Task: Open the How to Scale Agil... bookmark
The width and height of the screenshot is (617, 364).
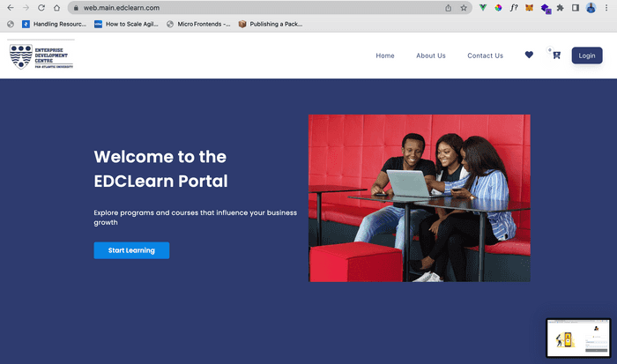Action: coord(126,24)
